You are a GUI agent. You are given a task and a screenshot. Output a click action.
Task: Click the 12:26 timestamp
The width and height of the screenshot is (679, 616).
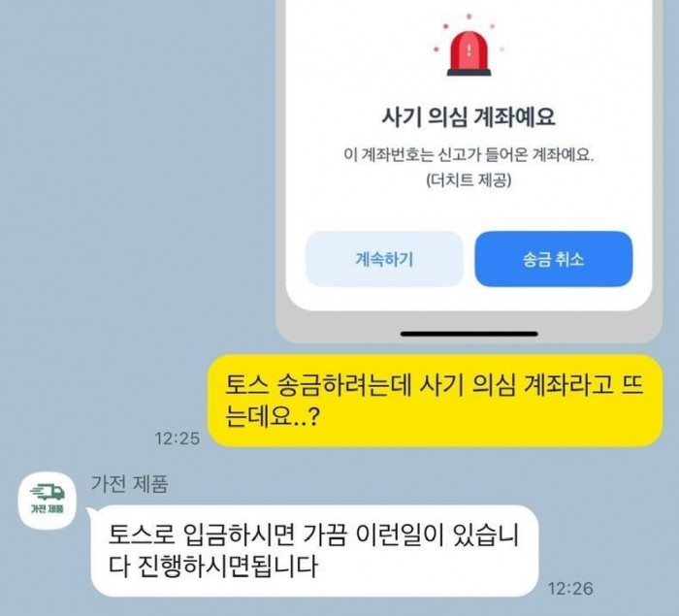pos(570,589)
